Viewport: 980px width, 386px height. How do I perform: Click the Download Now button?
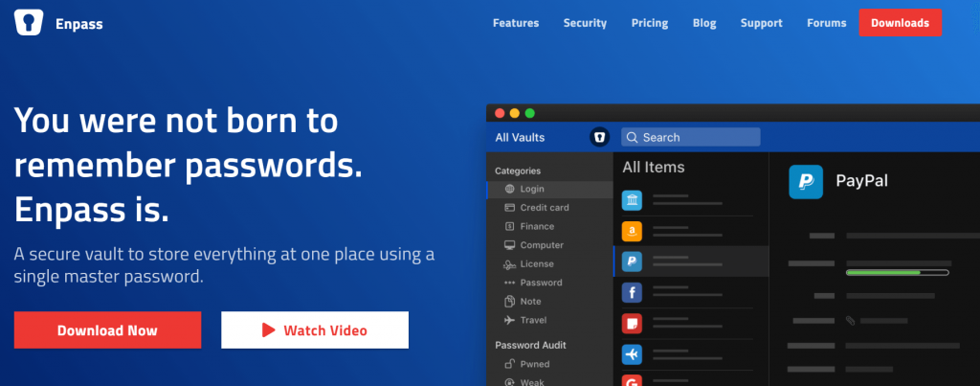click(x=107, y=329)
